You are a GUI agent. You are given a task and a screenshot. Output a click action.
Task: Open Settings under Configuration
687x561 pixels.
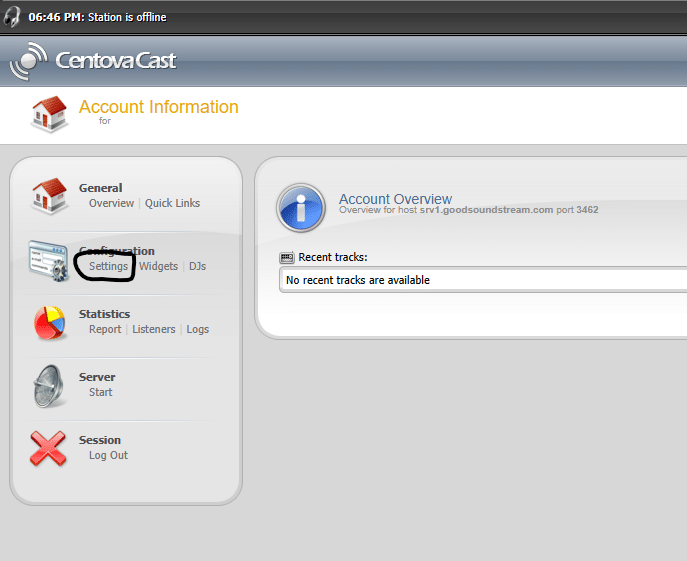(x=109, y=266)
